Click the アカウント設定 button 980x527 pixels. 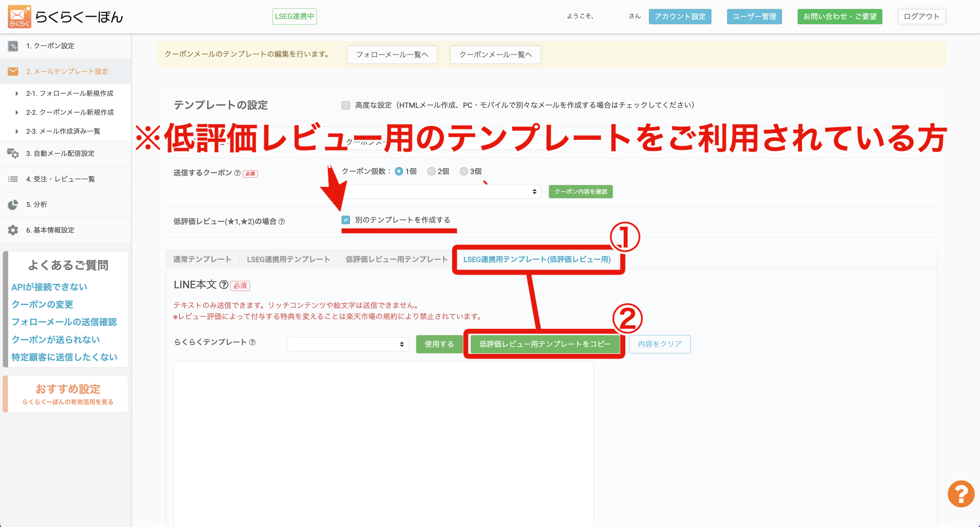tap(680, 16)
